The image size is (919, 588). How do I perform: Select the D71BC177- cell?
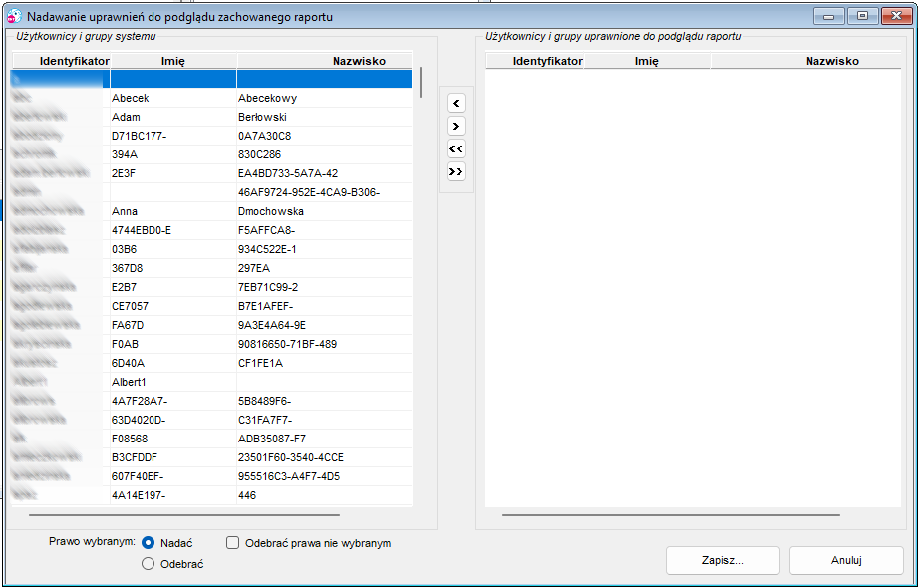click(x=173, y=136)
